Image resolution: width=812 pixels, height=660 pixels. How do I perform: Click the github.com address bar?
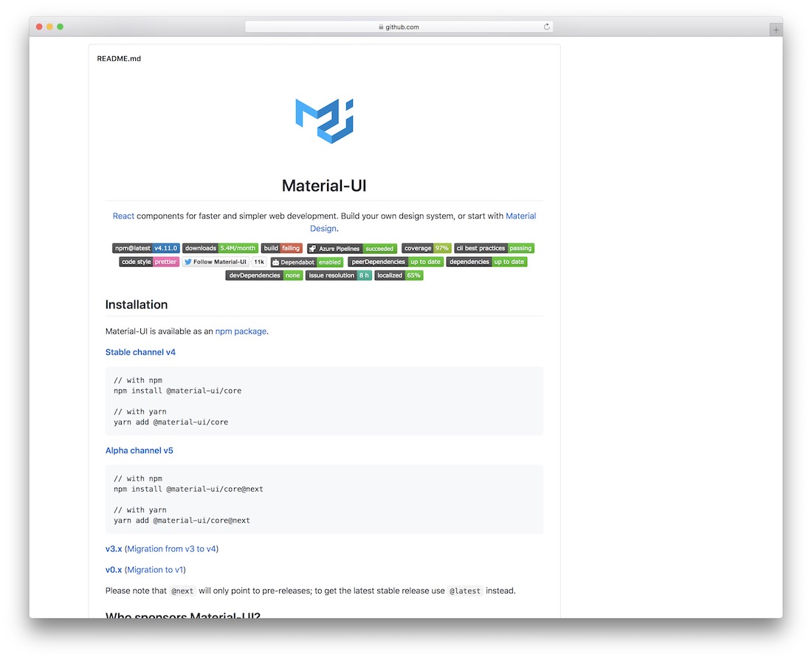click(399, 27)
